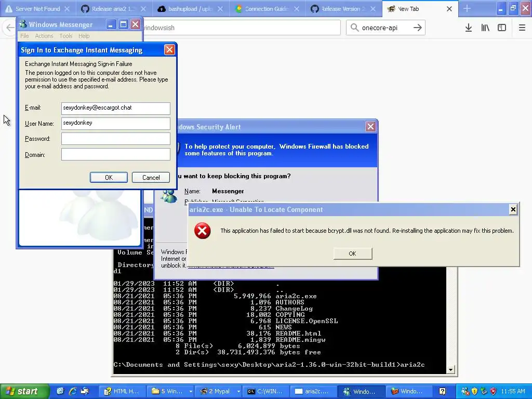Click the help question mark taskbar icon
Screen dimensions: 532x399
tap(443, 391)
